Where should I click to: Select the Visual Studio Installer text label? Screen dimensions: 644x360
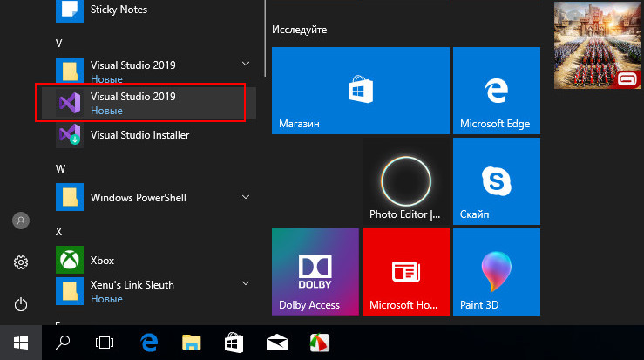click(139, 135)
